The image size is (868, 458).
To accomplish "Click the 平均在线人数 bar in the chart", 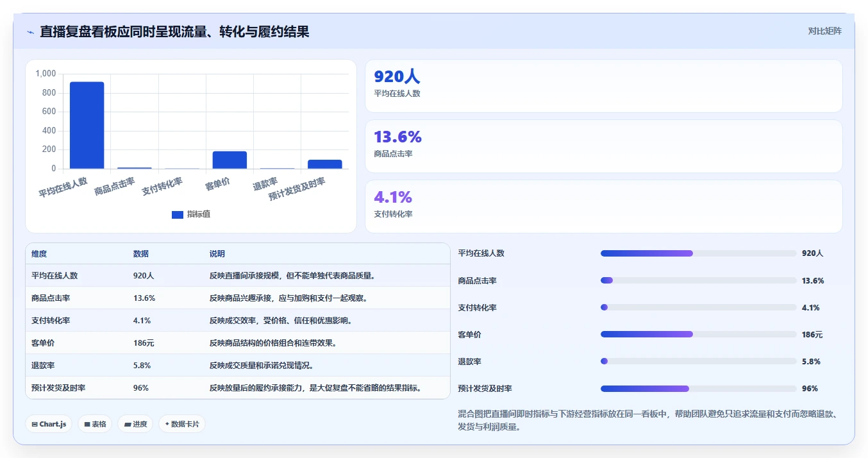I will click(x=87, y=125).
